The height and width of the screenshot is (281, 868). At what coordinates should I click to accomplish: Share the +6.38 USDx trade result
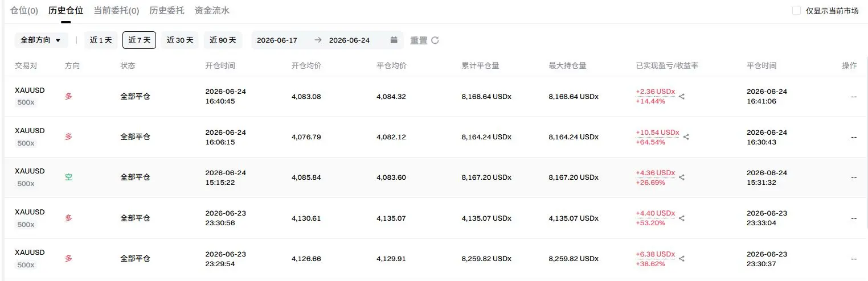pos(682,259)
